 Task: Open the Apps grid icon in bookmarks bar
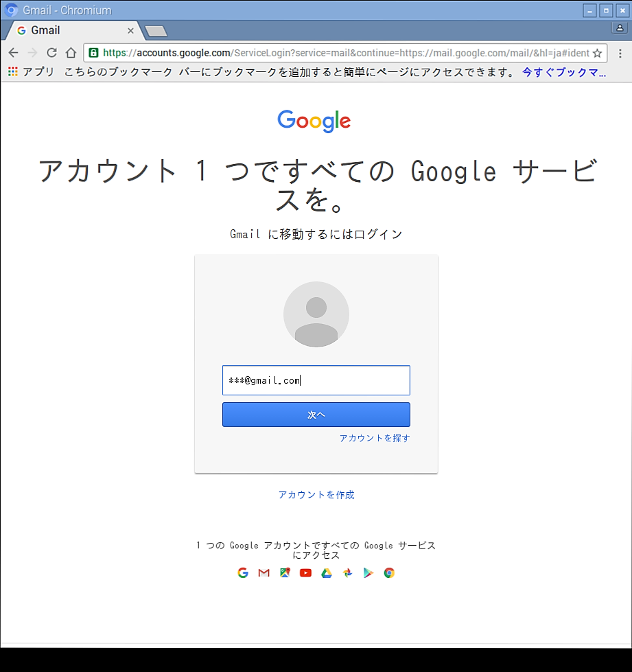(13, 71)
